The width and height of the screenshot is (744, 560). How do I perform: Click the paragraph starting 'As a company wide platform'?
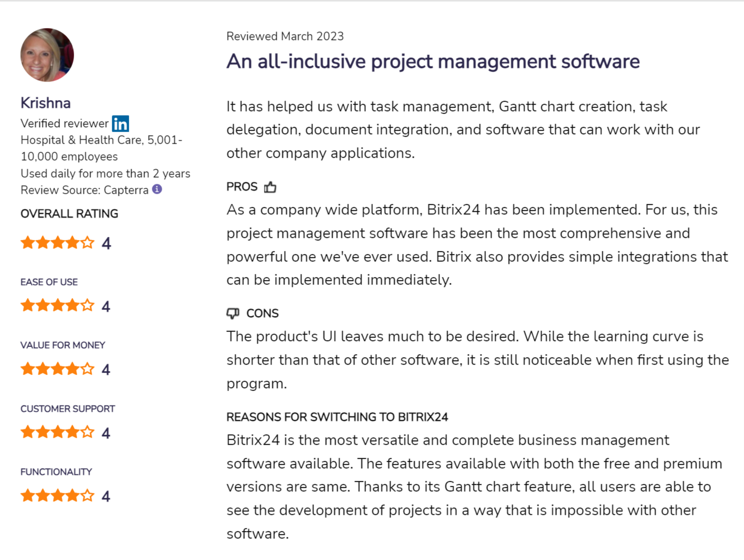(x=477, y=245)
